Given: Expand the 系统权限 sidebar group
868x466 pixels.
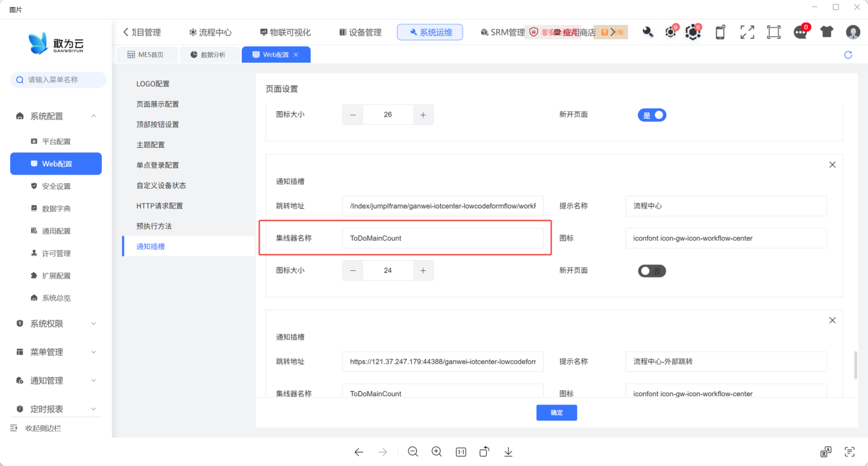Looking at the screenshot, I should [x=56, y=324].
